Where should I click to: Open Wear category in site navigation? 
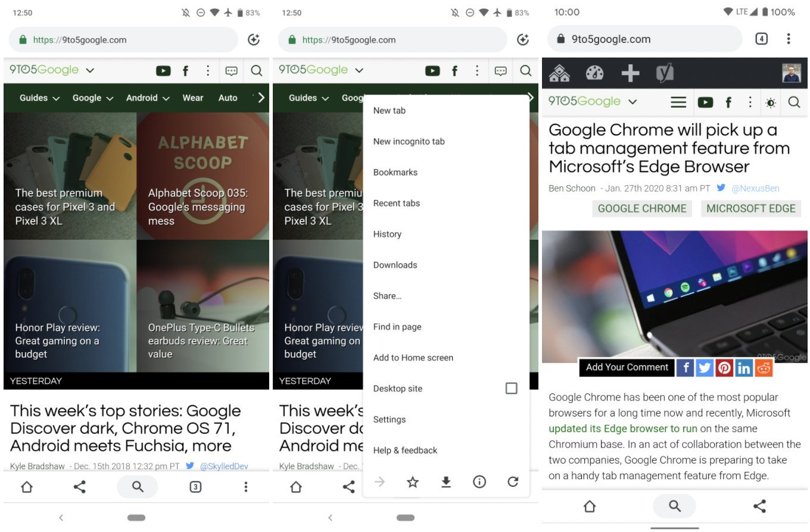193,98
